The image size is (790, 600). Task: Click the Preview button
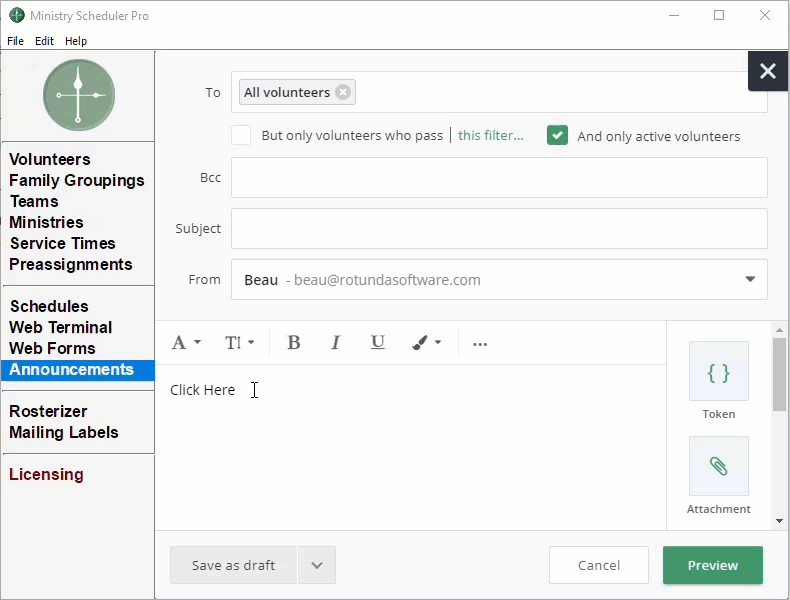pos(712,565)
